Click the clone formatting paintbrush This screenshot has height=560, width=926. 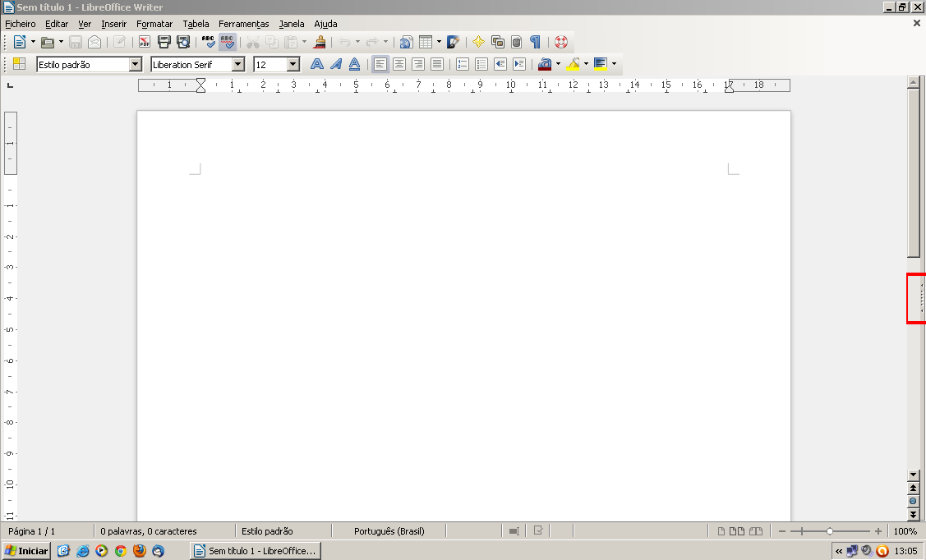point(320,42)
